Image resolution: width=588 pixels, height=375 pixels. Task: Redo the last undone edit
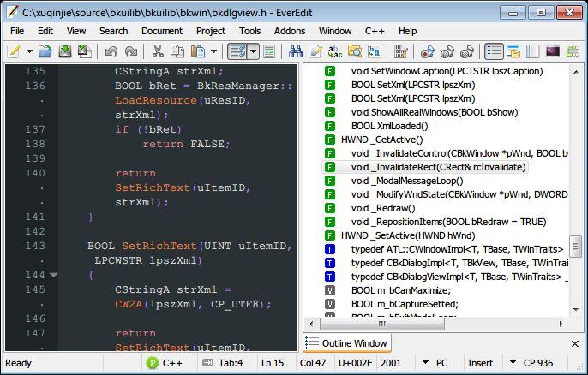[x=131, y=51]
